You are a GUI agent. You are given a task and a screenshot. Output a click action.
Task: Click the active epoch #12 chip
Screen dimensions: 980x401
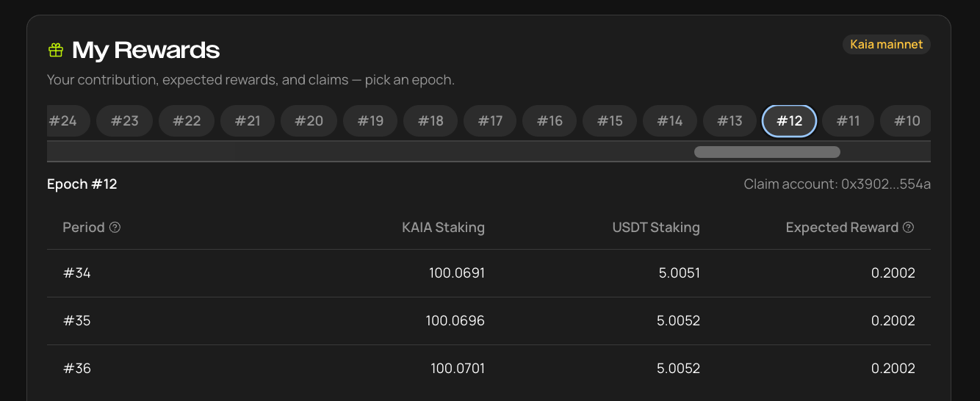coord(790,121)
